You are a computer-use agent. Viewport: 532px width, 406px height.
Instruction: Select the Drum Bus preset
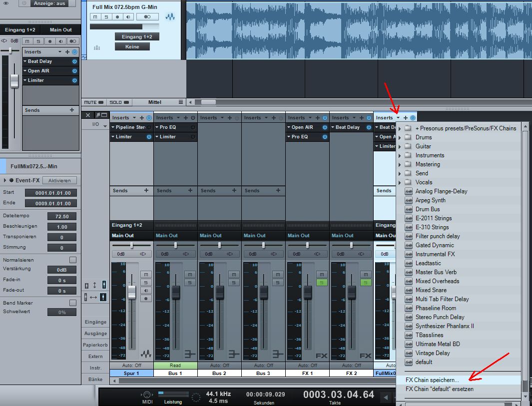pos(427,209)
